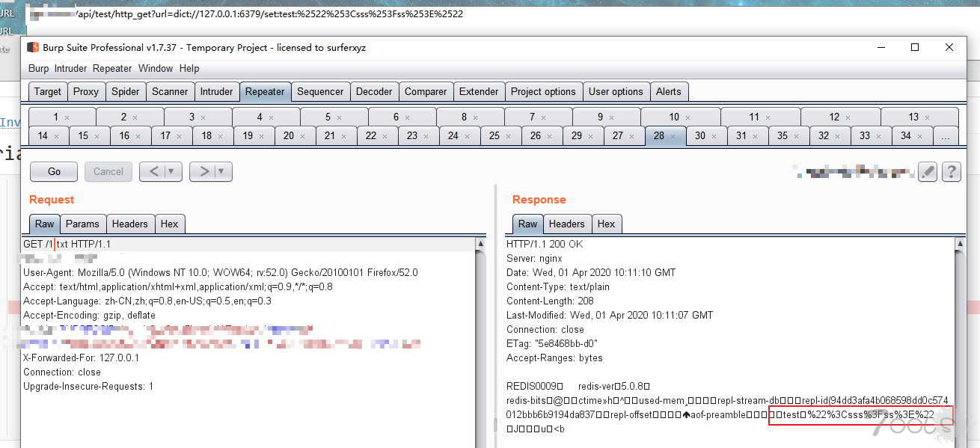Viewport: 980px width, 448px height.
Task: Select Repeater tab 27
Action: 624,136
